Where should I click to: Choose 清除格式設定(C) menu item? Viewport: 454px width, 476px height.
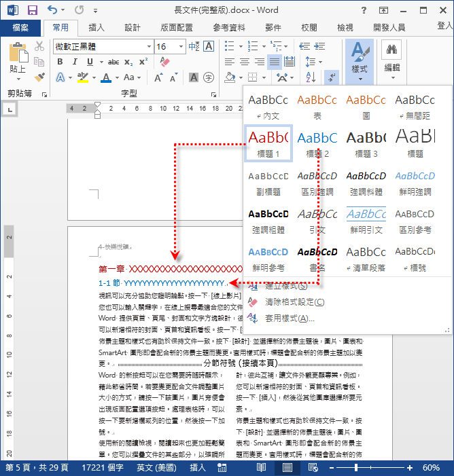pos(294,302)
